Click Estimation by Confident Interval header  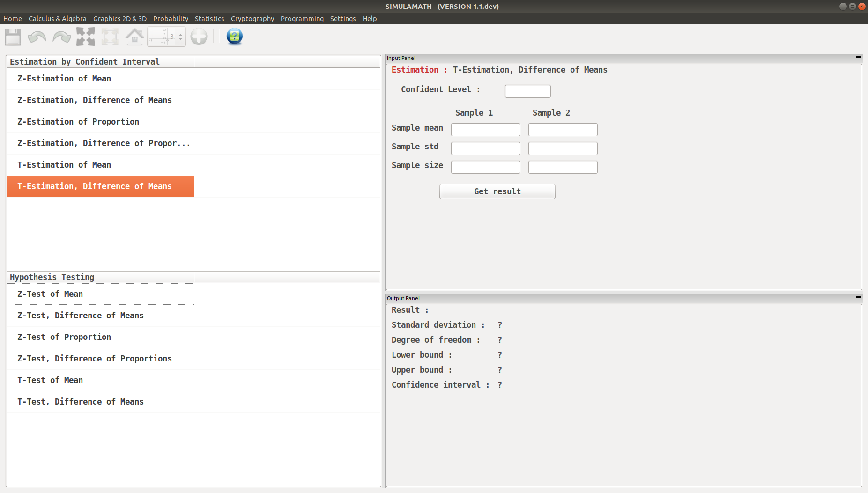pos(101,62)
